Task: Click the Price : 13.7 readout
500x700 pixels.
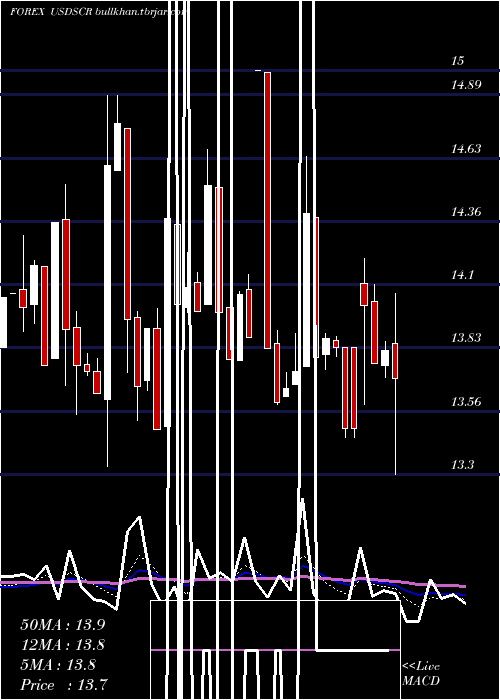Action: [x=63, y=685]
